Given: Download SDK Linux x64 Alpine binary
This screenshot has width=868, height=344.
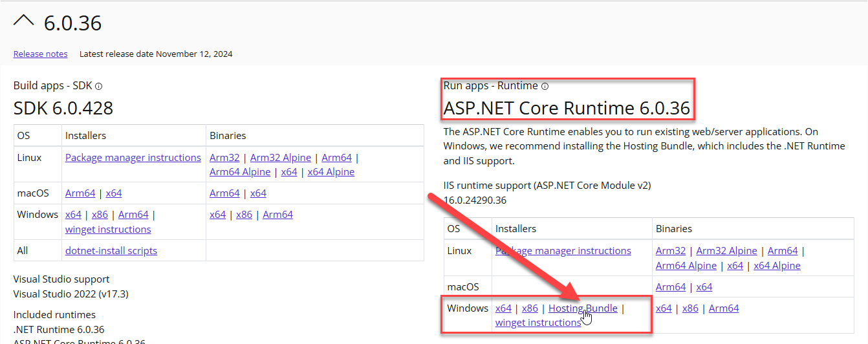Looking at the screenshot, I should (331, 172).
